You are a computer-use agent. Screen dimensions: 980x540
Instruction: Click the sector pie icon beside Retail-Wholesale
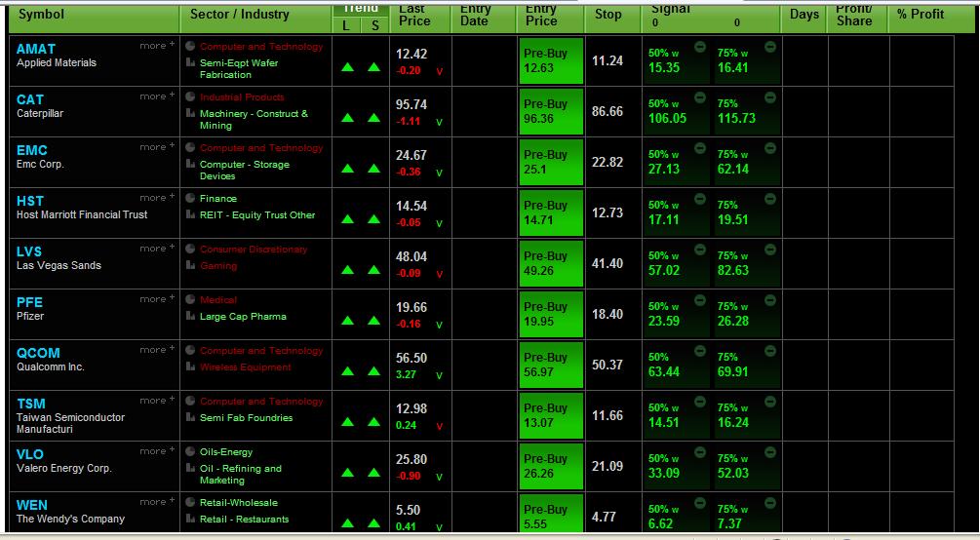point(190,502)
